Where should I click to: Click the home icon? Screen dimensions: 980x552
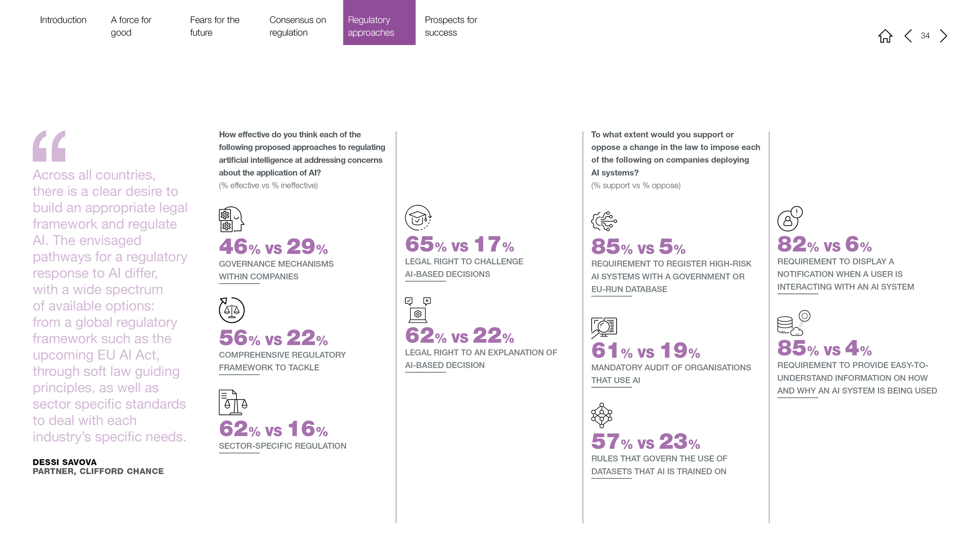(x=885, y=36)
